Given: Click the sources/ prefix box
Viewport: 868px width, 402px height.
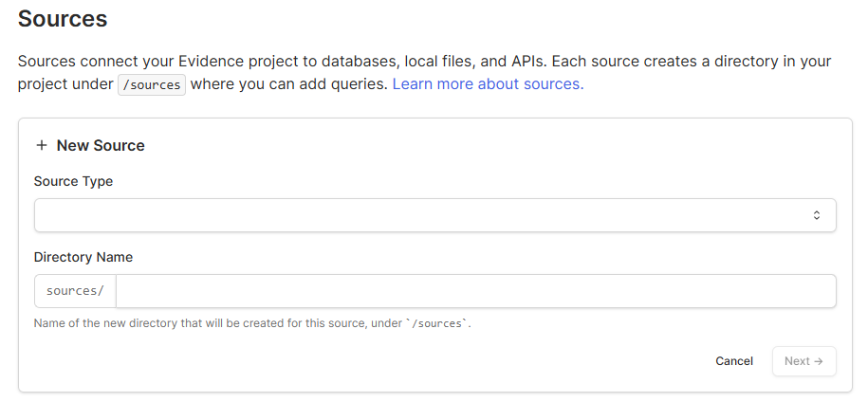Looking at the screenshot, I should click(75, 291).
